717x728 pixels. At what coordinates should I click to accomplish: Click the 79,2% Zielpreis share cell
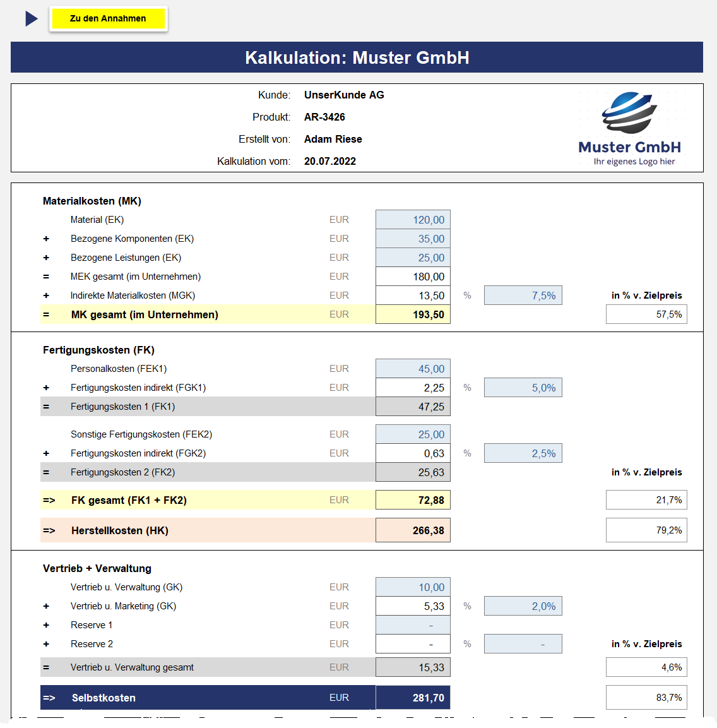point(646,530)
